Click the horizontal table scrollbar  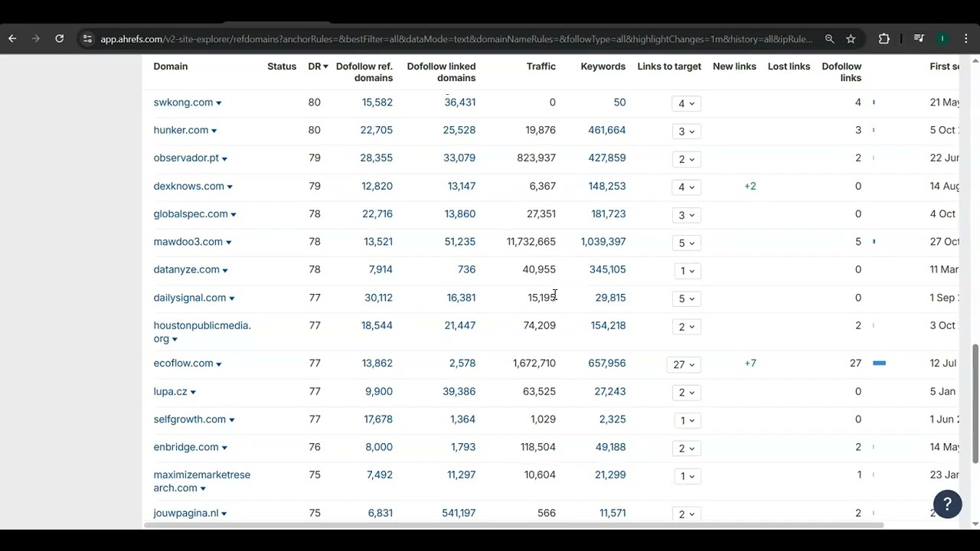coord(513,525)
